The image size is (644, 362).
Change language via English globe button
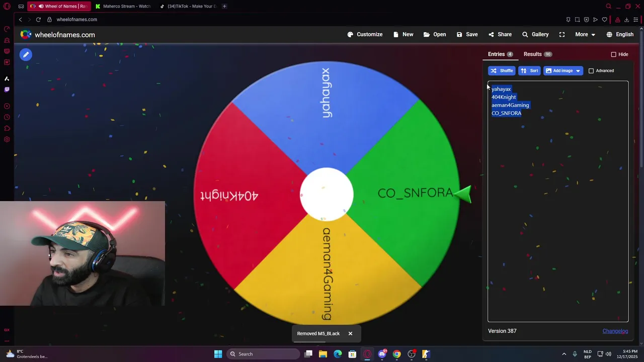[x=620, y=35]
